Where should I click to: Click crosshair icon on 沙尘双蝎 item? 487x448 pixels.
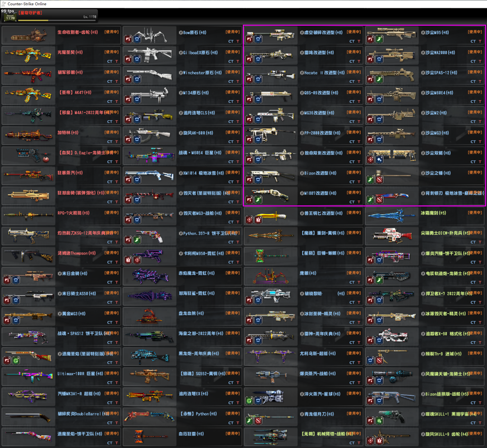[x=371, y=160]
